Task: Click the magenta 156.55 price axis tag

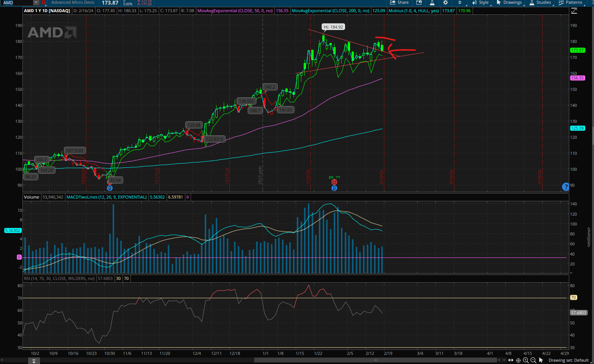Action: pos(577,78)
